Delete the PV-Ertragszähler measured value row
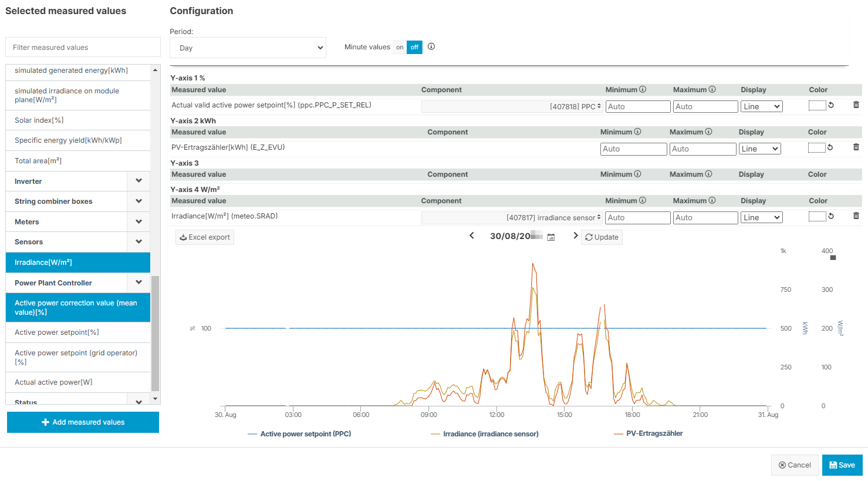Image resolution: width=868 pixels, height=481 pixels. (x=856, y=147)
